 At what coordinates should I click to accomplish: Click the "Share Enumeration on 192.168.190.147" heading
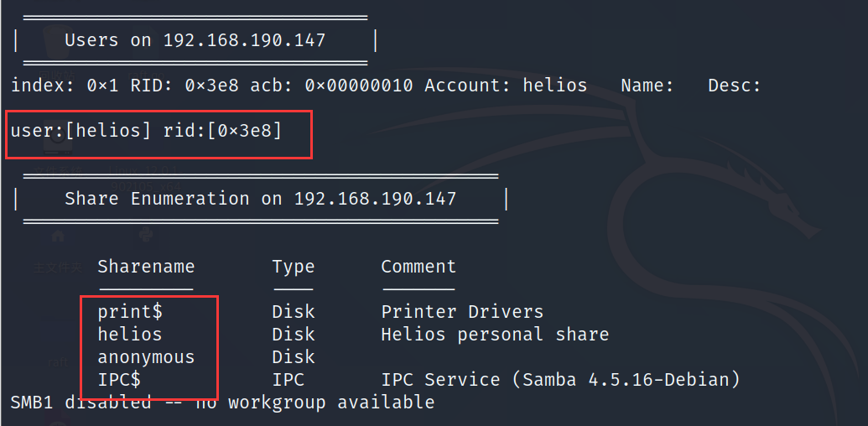click(x=260, y=199)
